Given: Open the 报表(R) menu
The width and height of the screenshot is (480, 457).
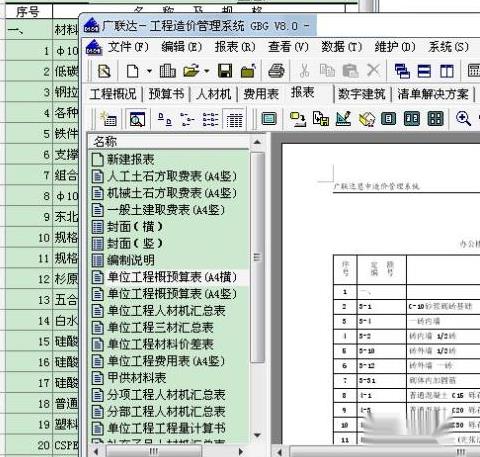Looking at the screenshot, I should [x=235, y=47].
